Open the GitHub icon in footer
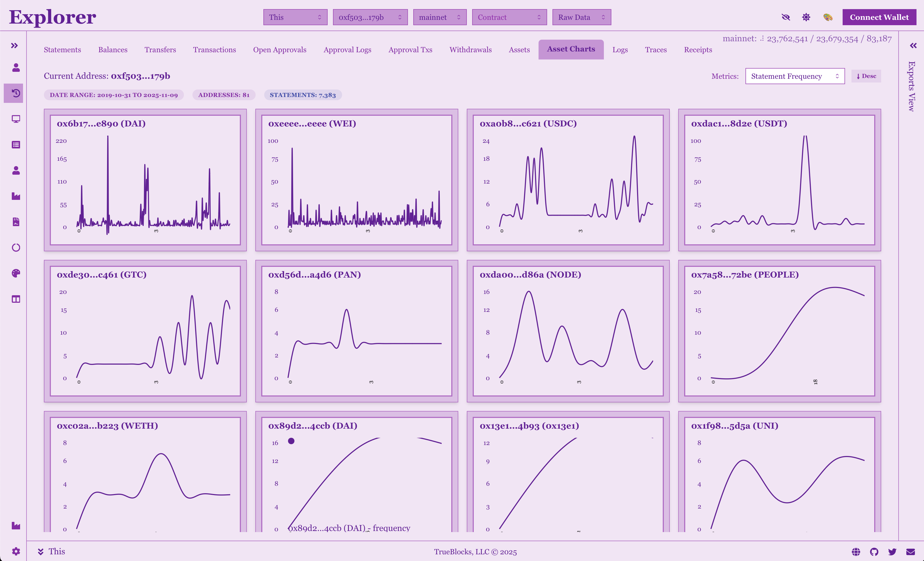 coord(874,552)
